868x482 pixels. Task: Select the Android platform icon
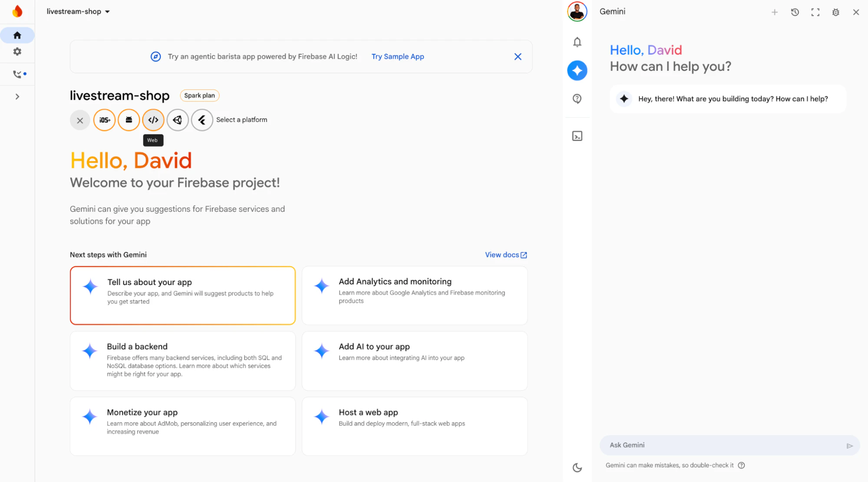(x=129, y=120)
